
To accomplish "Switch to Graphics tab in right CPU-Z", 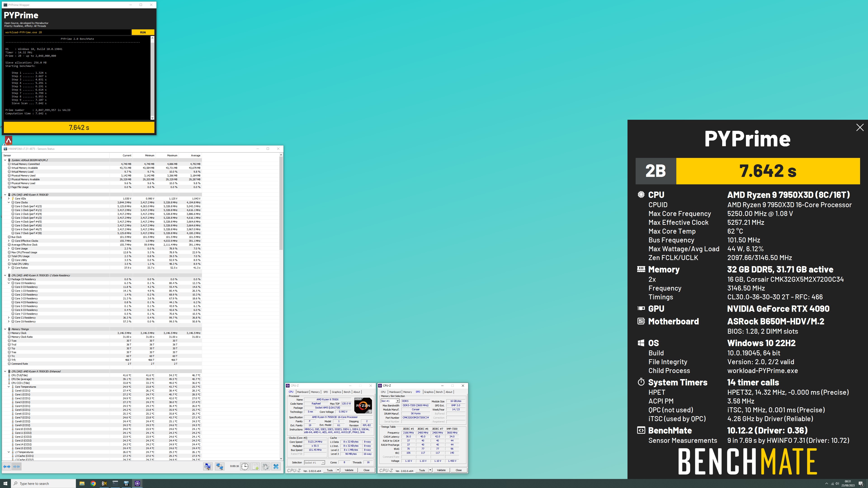I will pos(429,392).
